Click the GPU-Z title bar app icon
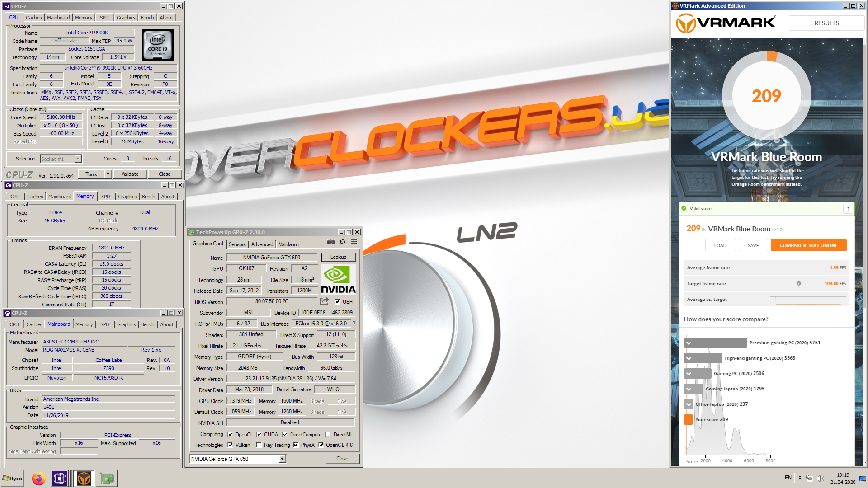 click(192, 232)
